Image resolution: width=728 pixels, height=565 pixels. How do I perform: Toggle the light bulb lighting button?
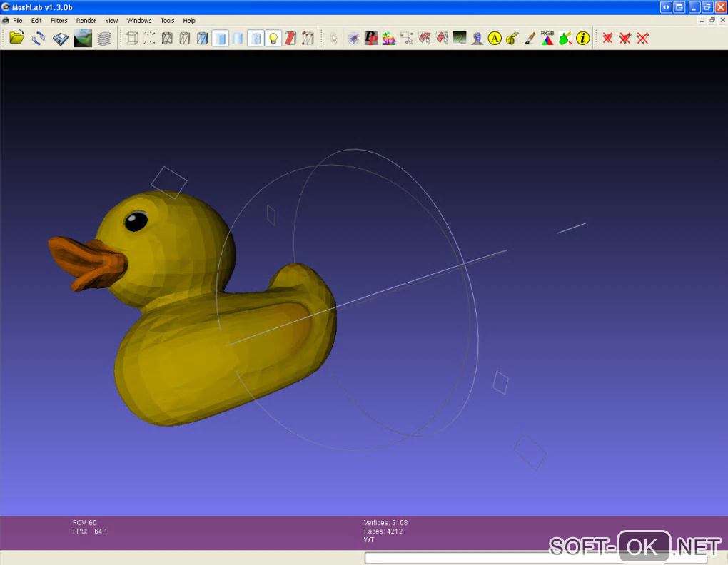pyautogui.click(x=273, y=38)
